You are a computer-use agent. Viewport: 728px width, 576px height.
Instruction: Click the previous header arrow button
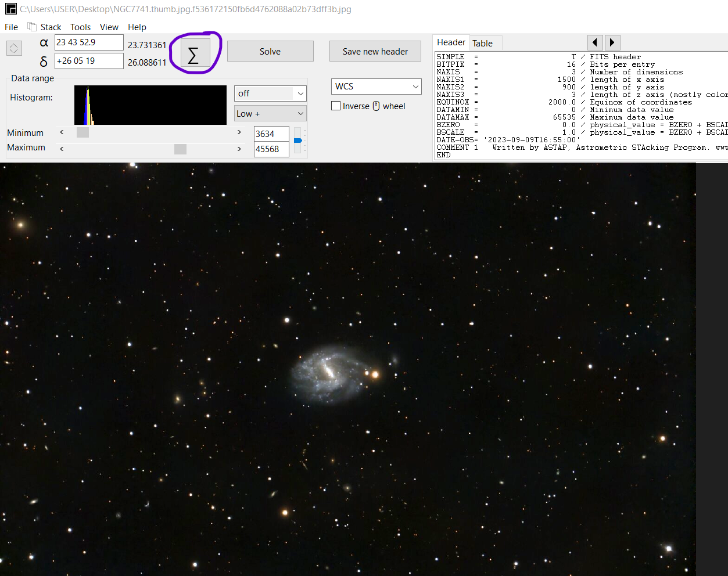(x=595, y=42)
